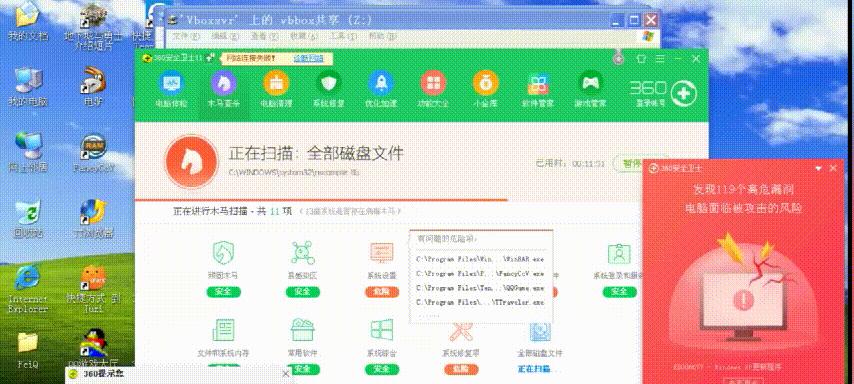
Task: Open the 系统修复 green shield icon
Action: (328, 83)
